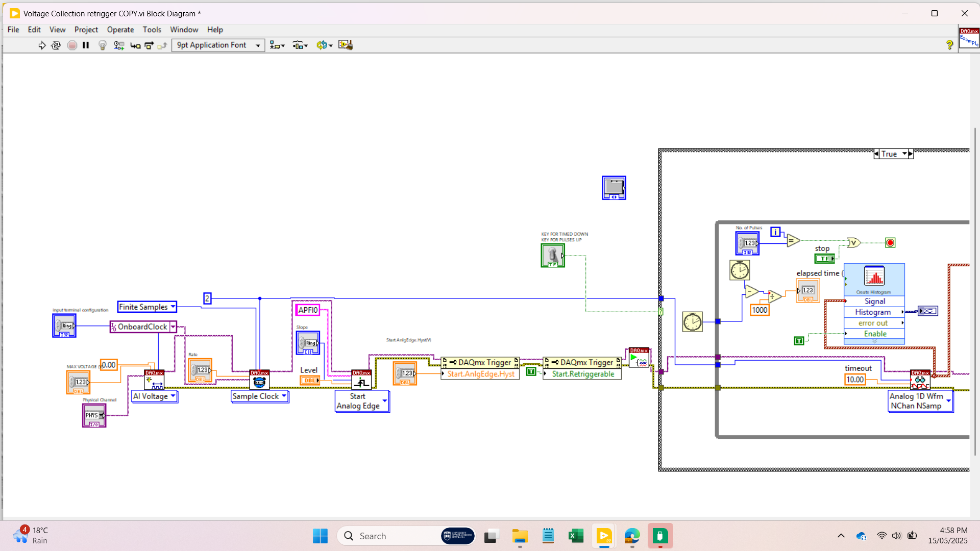Select the Physical Channel PHYS terminal
The width and height of the screenshot is (980, 551).
pyautogui.click(x=94, y=416)
